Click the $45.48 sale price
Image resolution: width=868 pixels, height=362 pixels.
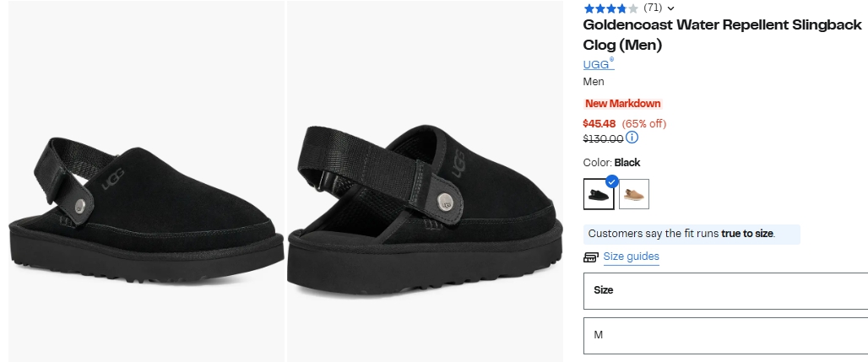(599, 123)
